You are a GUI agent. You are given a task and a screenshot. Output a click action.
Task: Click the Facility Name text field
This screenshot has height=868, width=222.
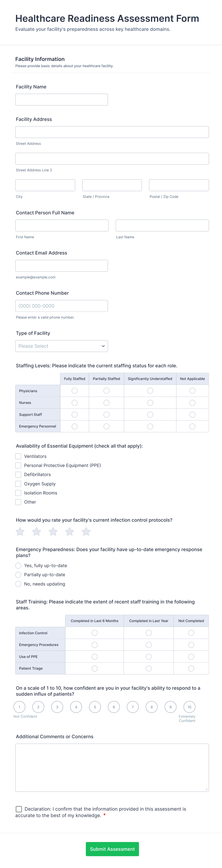coord(62,100)
